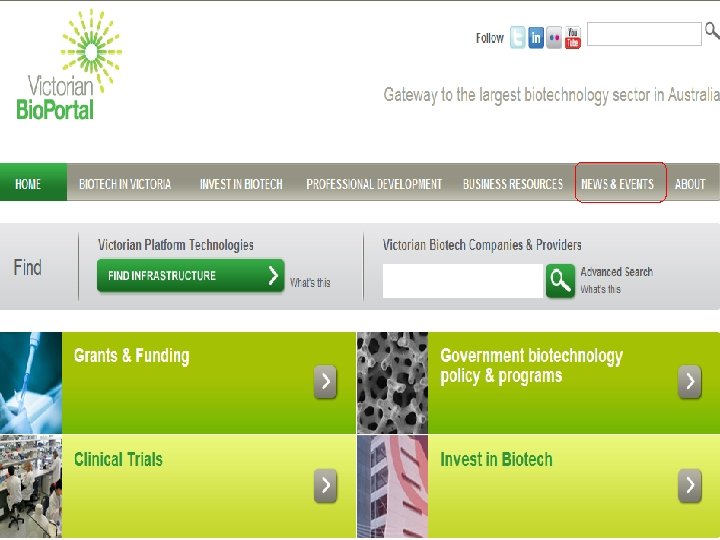Open the YouTube follow icon

tap(573, 38)
